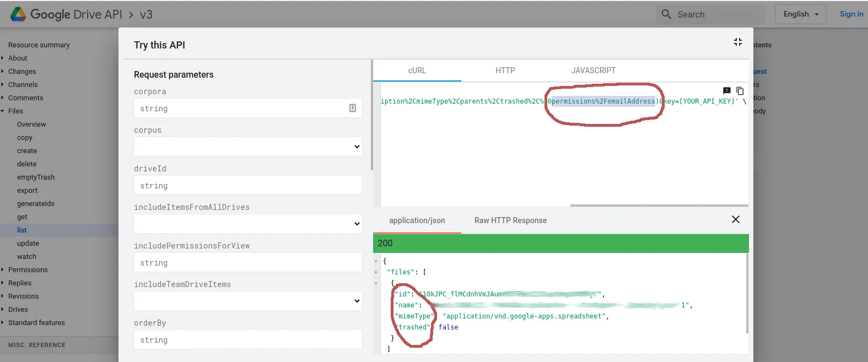Image resolution: width=868 pixels, height=362 pixels.
Task: Open the files update method page
Action: click(28, 243)
